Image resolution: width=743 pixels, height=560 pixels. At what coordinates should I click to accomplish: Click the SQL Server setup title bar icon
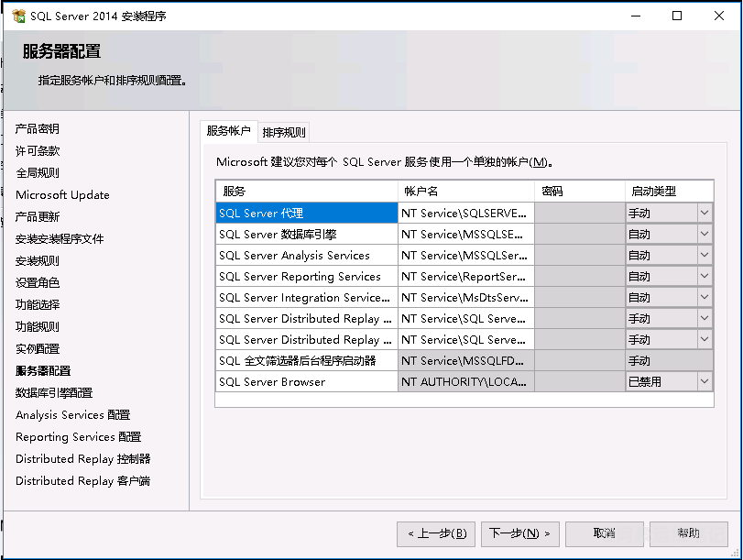click(x=17, y=16)
